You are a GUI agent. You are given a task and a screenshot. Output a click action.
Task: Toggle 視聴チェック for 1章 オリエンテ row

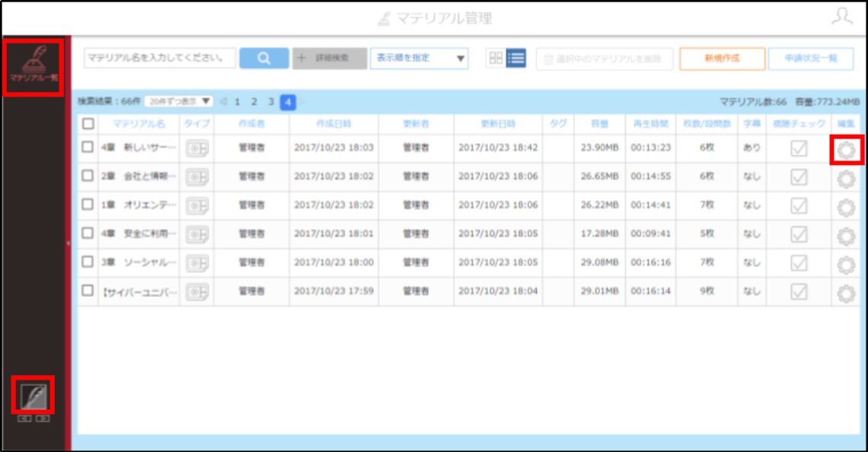[799, 205]
